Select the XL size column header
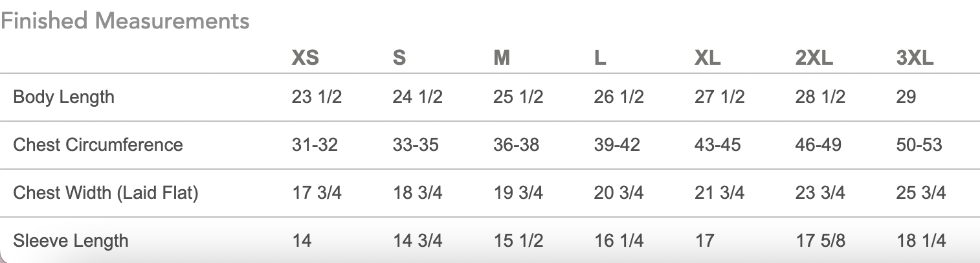The height and width of the screenshot is (263, 980). (x=707, y=58)
